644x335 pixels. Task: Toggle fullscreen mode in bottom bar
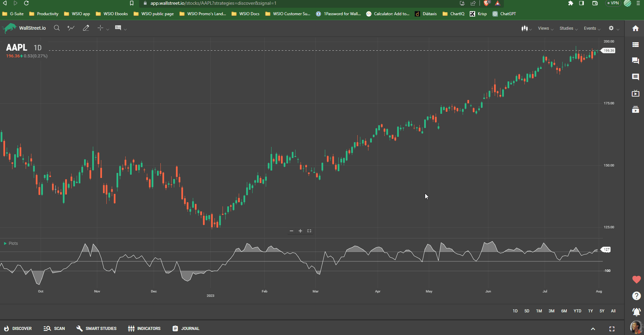pyautogui.click(x=612, y=329)
